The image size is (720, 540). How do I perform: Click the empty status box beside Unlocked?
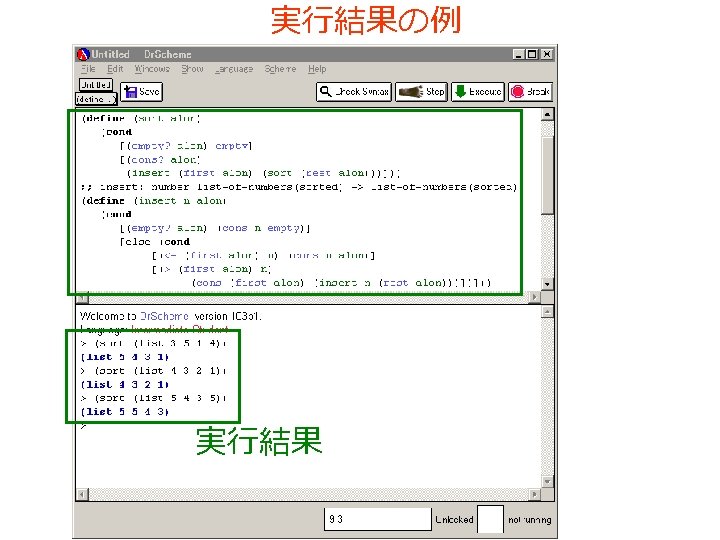pos(490,519)
